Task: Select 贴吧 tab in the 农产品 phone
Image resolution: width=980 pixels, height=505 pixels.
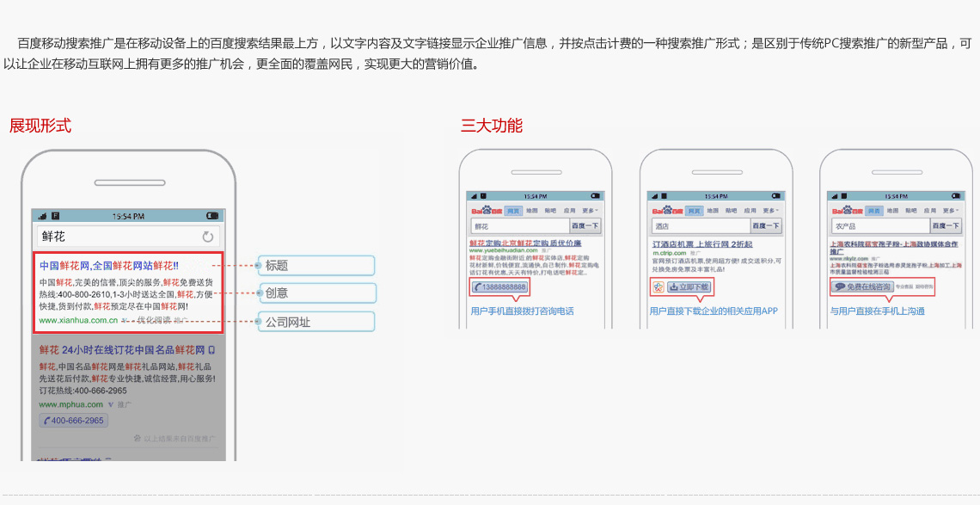Action: point(912,211)
